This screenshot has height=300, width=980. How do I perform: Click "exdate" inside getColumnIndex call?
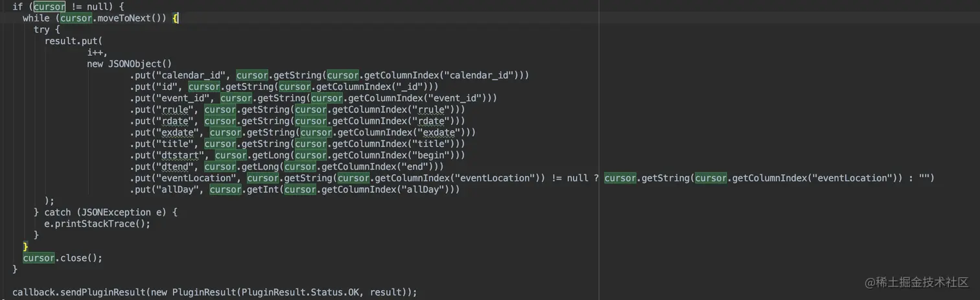click(x=440, y=132)
